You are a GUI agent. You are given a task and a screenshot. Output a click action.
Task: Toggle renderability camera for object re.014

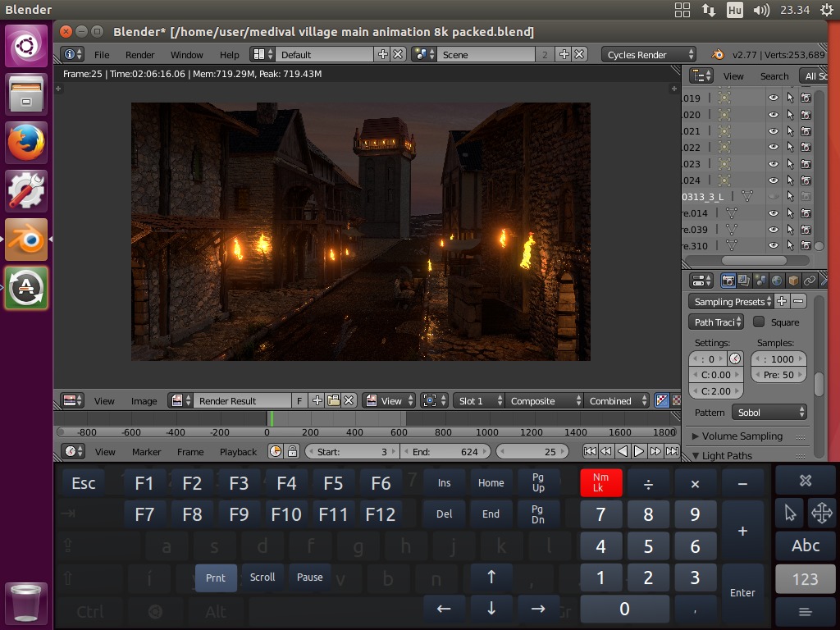pos(806,213)
